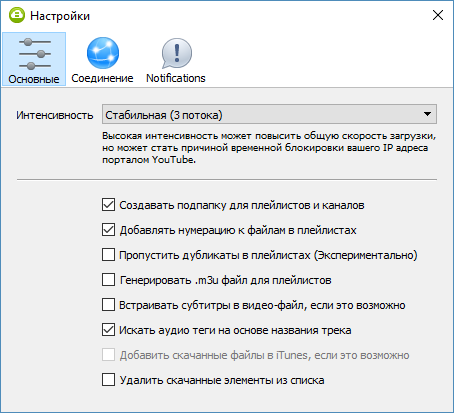Toggle Удалить скачанные элементы из списка
Viewport: 454px width, 413px height.
pyautogui.click(x=108, y=380)
